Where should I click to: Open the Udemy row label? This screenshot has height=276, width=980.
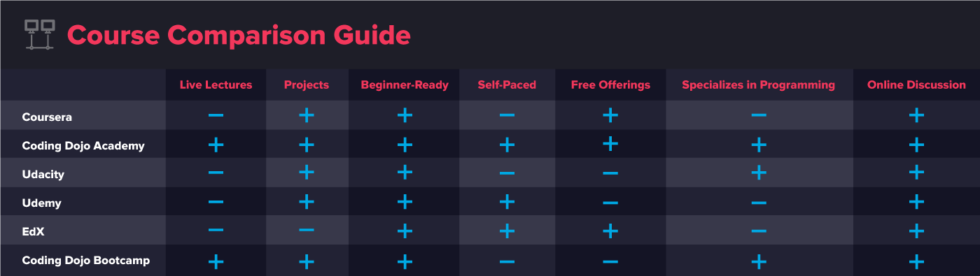[42, 203]
